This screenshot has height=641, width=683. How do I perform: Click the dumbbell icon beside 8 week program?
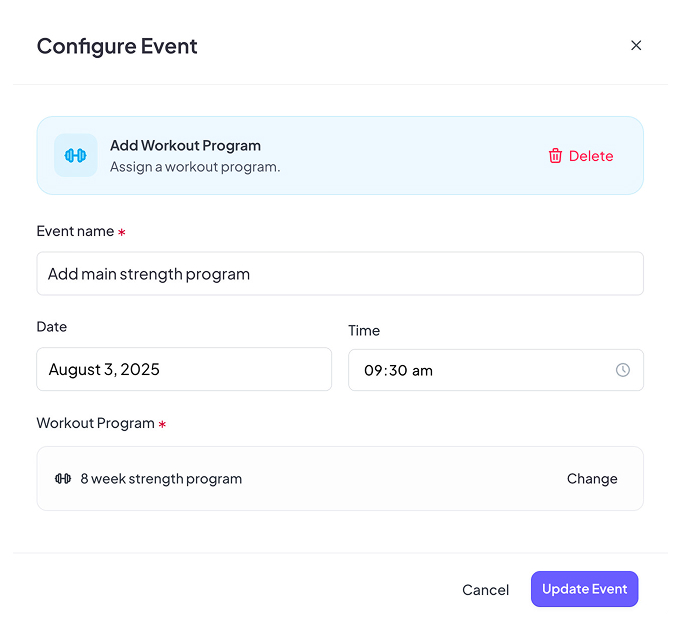(x=63, y=479)
